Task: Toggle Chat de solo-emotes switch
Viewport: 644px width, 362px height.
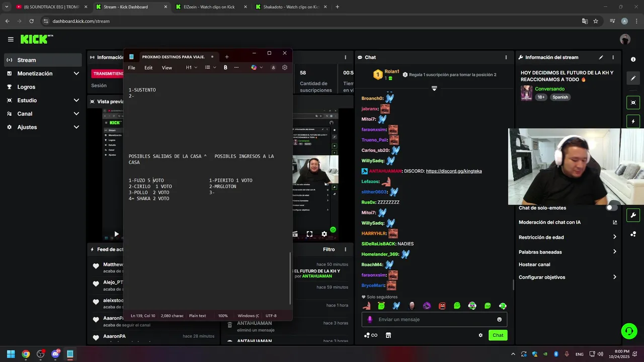Action: (612, 208)
